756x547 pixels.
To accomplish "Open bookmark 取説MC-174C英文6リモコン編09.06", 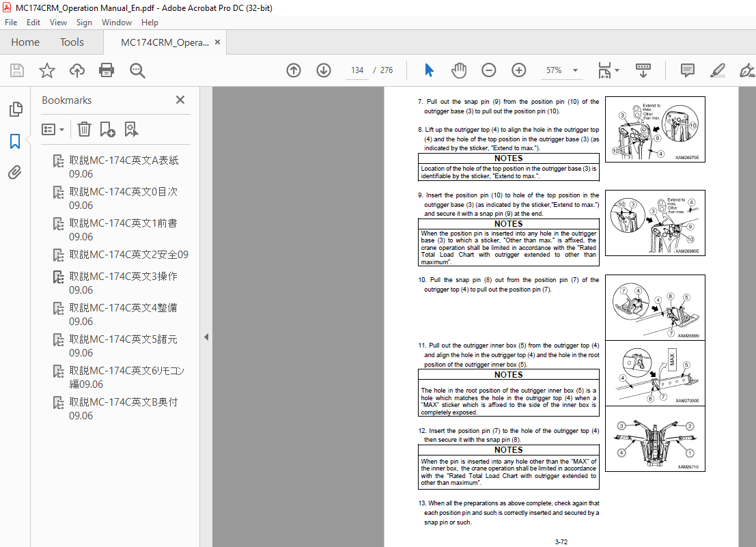I will tap(126, 377).
